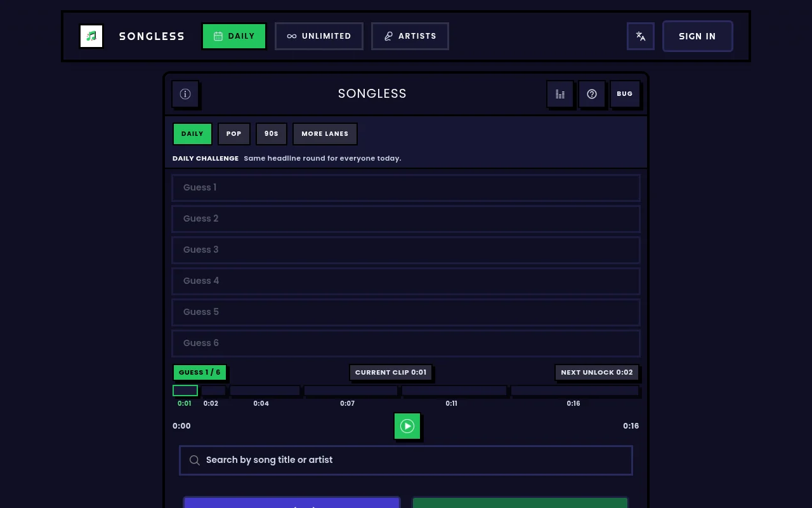Image resolution: width=812 pixels, height=508 pixels.
Task: Click the 0:16 total time readout
Action: tap(631, 426)
